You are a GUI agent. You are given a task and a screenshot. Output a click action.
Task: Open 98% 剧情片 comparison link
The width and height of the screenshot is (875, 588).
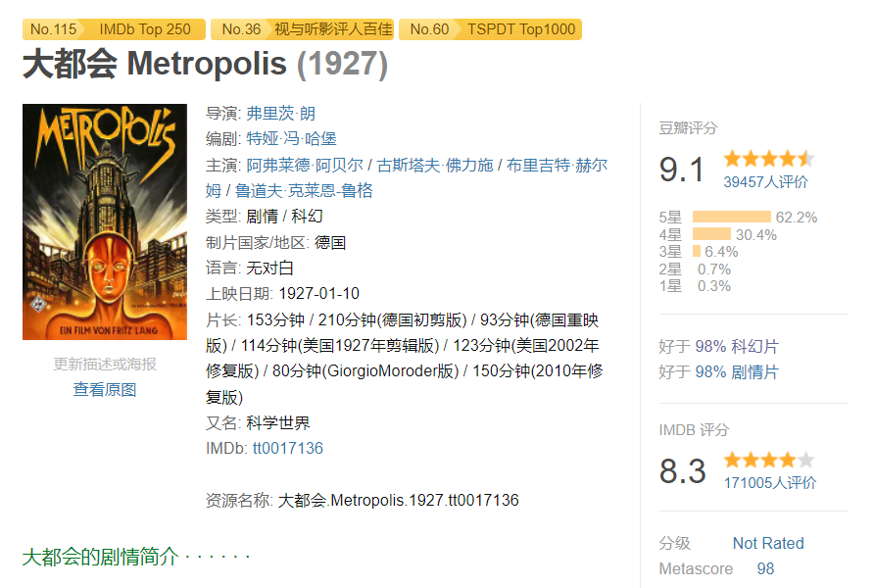(737, 372)
